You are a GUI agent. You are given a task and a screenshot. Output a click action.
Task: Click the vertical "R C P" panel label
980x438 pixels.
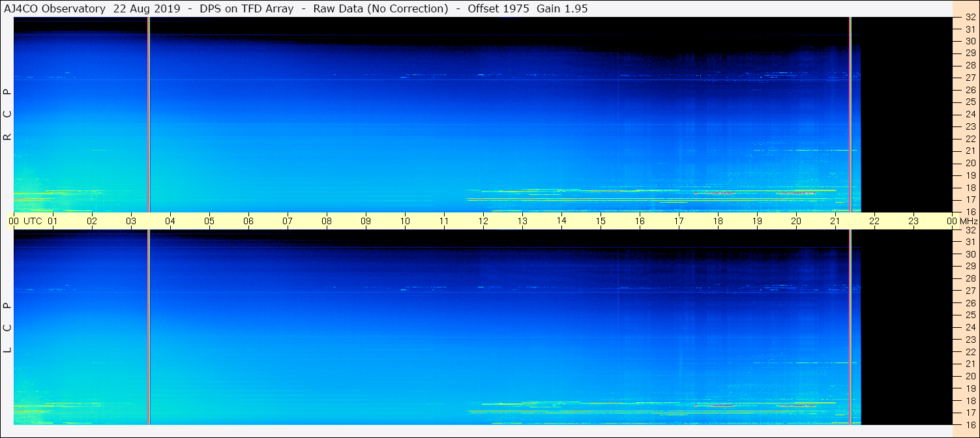click(8, 115)
